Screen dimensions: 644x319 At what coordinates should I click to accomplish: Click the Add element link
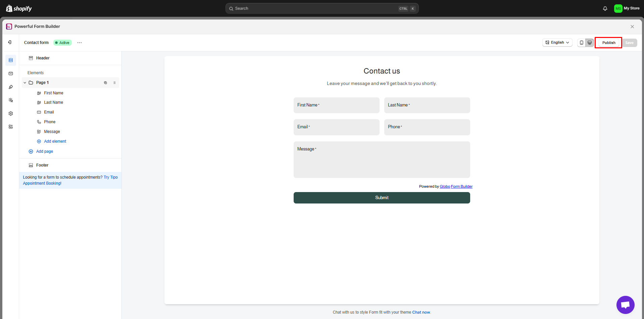pos(55,141)
